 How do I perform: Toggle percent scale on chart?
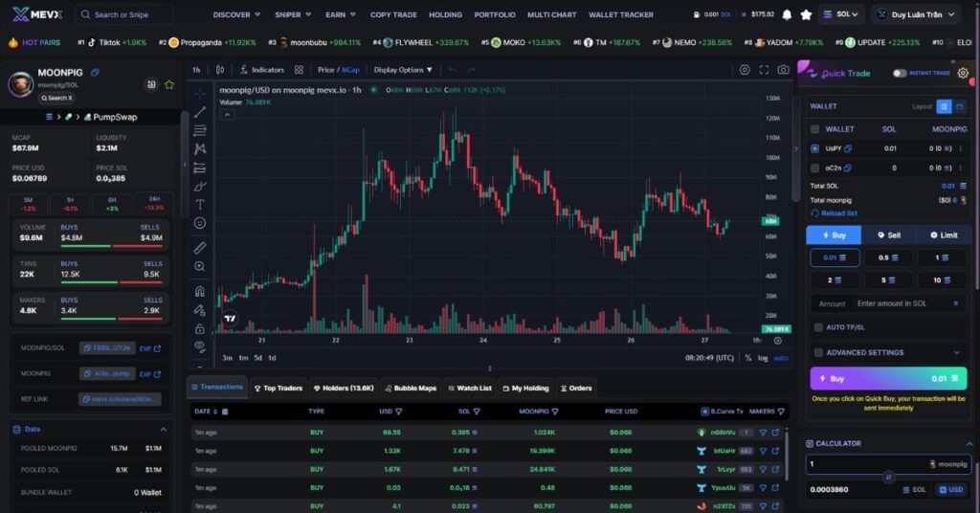pos(748,358)
